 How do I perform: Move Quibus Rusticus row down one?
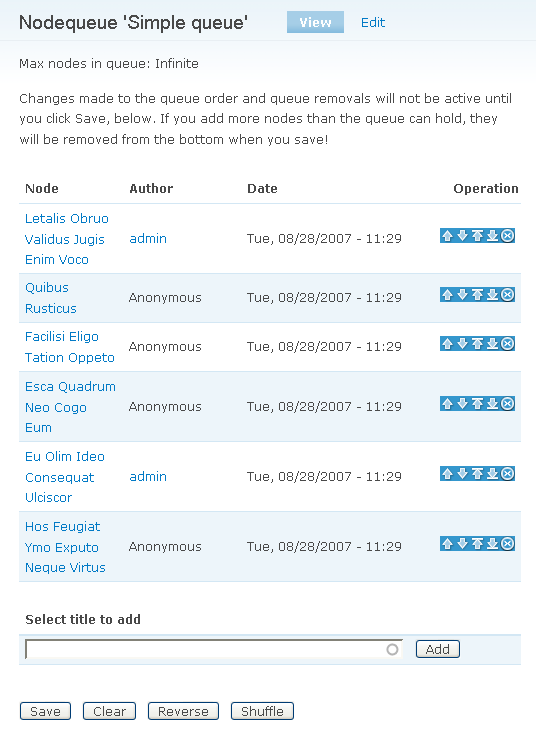pyautogui.click(x=462, y=294)
